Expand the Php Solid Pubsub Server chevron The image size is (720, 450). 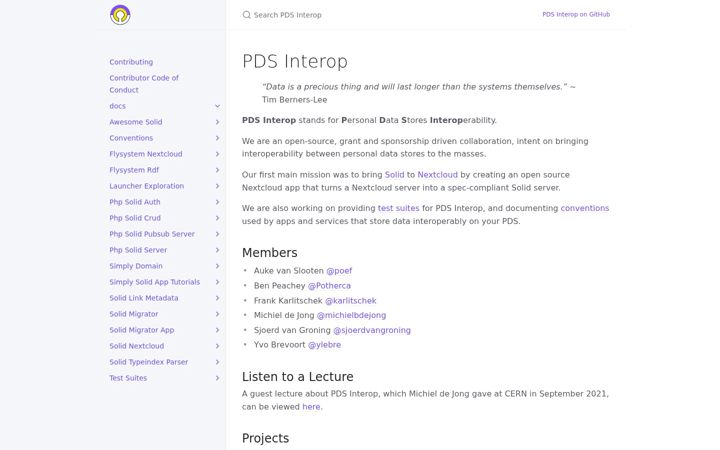tap(217, 234)
